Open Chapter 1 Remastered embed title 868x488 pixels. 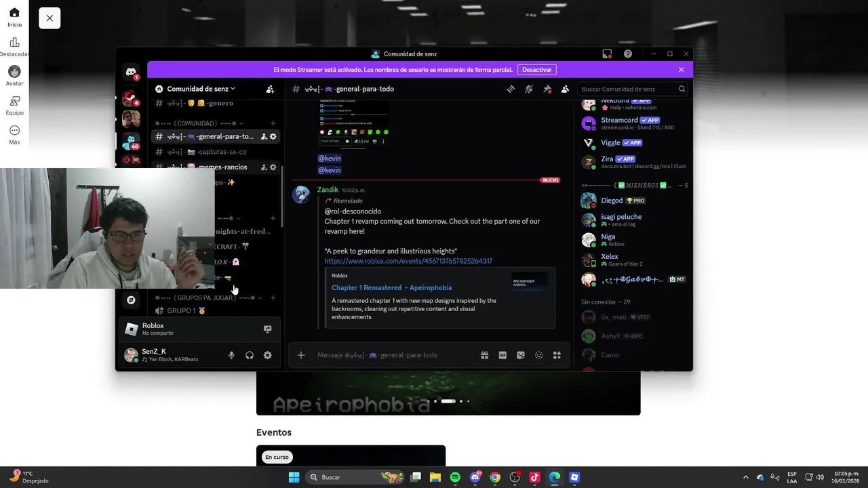click(391, 287)
